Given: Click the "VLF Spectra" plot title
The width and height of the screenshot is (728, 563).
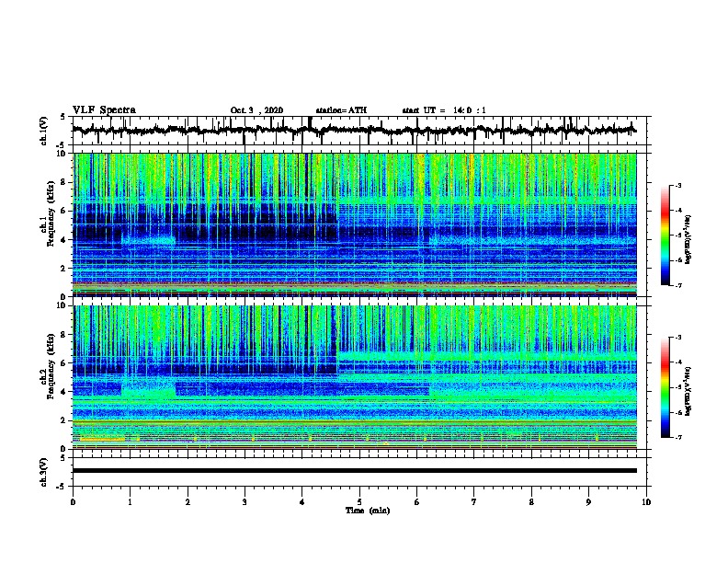Looking at the screenshot, I should [104, 110].
